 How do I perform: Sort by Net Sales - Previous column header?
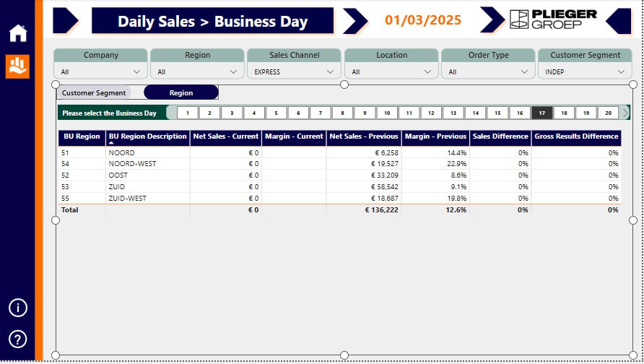coord(364,136)
